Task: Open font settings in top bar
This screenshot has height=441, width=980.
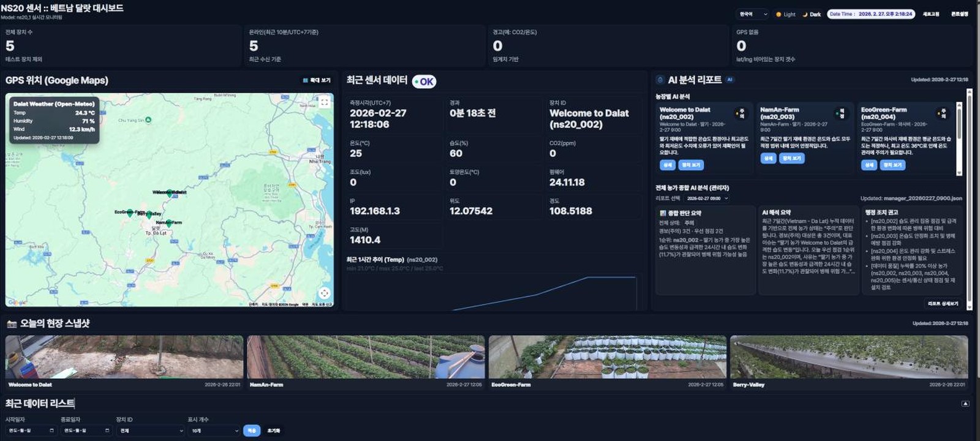Action: click(960, 14)
